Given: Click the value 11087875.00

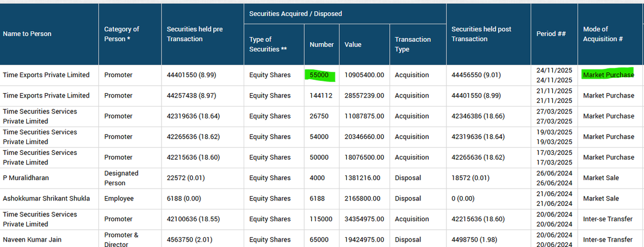Looking at the screenshot, I should [x=364, y=116].
